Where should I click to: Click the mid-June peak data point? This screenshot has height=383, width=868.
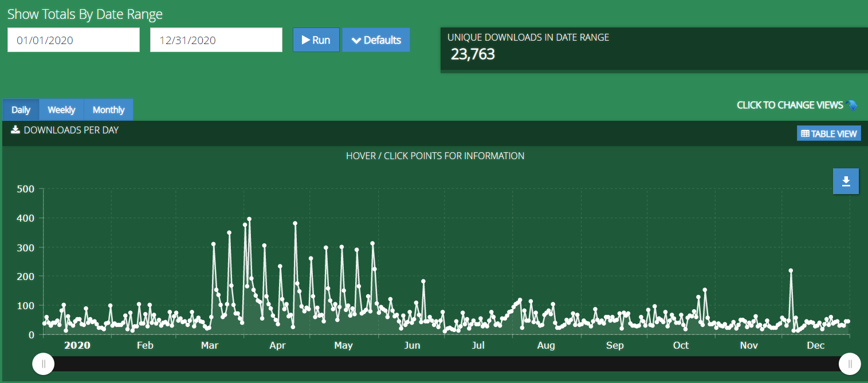(423, 282)
